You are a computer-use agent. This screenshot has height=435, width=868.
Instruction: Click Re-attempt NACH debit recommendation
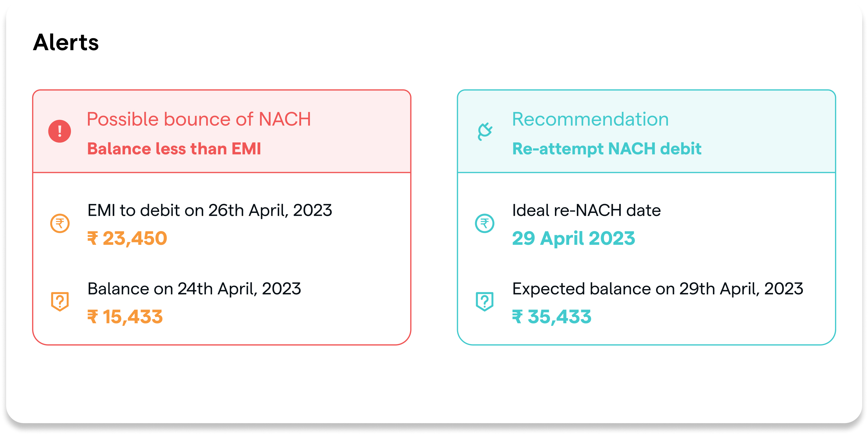pos(607,149)
